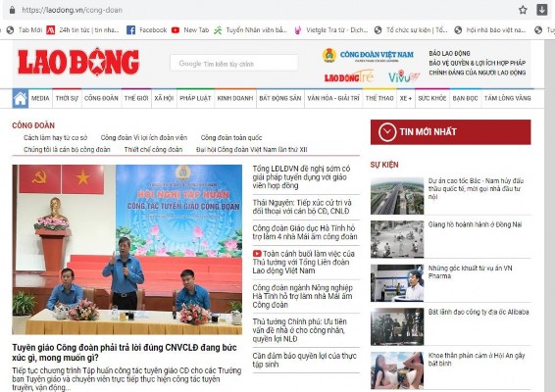
Task: Open the Bạn Đọc section
Action: pos(465,98)
